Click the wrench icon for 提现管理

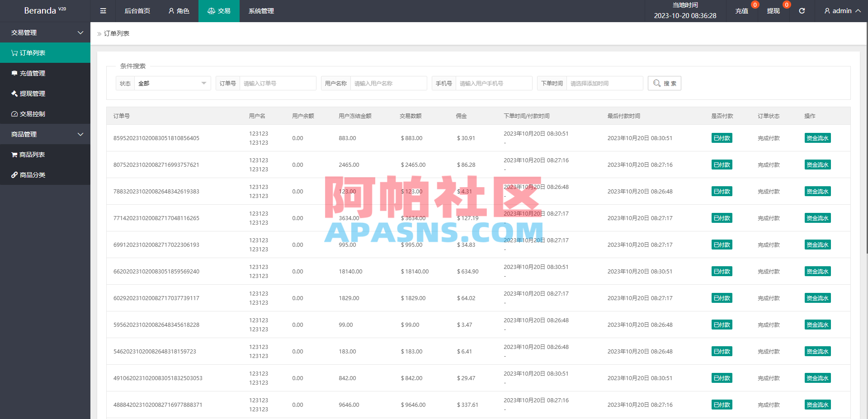(x=14, y=94)
